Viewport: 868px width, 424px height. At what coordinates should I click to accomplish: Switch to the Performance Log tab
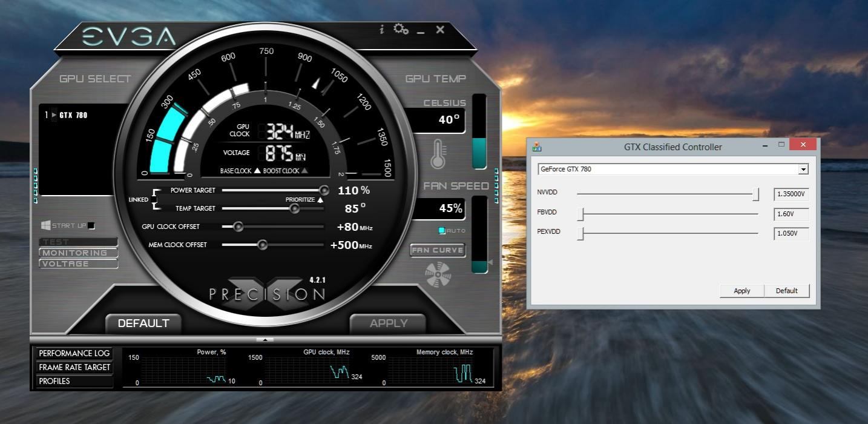tap(74, 353)
